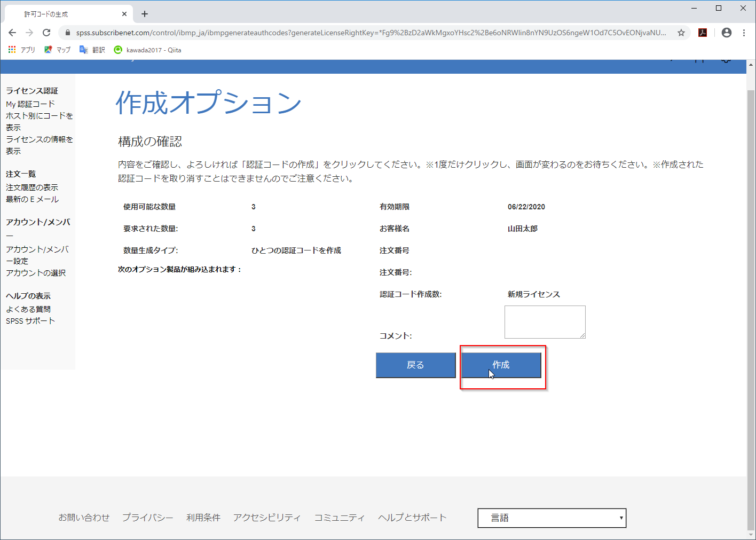Open the Adobe Acrobat extension icon
This screenshot has width=756, height=540.
[x=703, y=33]
